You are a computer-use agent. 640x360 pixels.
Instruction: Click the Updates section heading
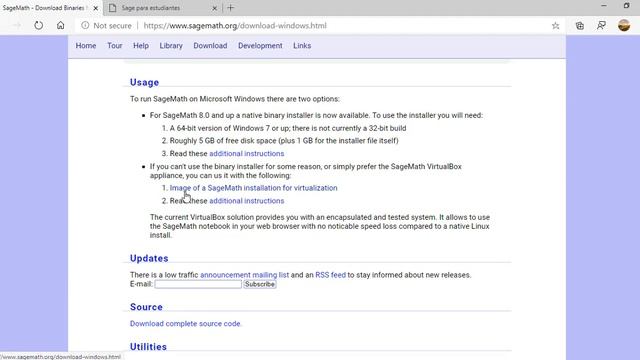[149, 258]
